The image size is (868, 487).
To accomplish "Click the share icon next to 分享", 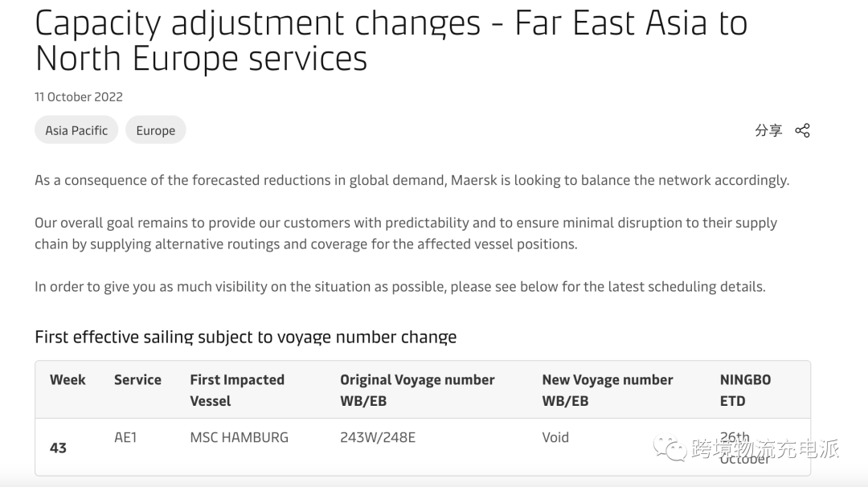I will point(802,130).
